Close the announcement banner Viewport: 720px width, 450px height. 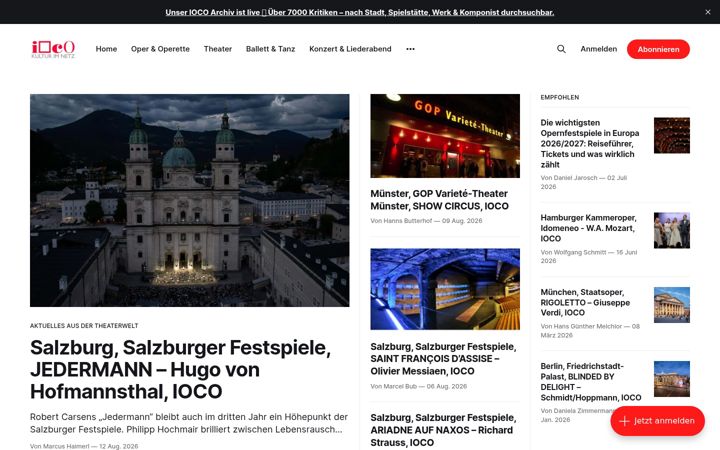pos(708,12)
